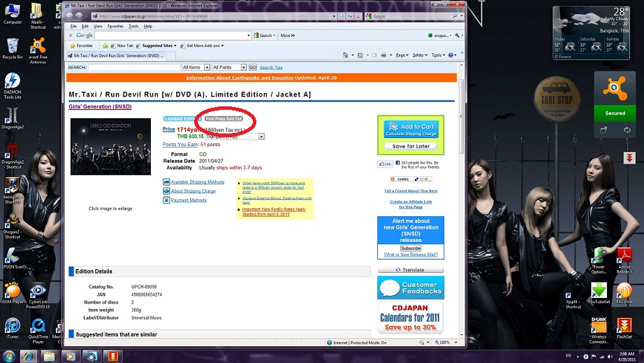This screenshot has height=363, width=644.
Task: Click Add to Favorites Bar star icon
Action: click(x=105, y=45)
